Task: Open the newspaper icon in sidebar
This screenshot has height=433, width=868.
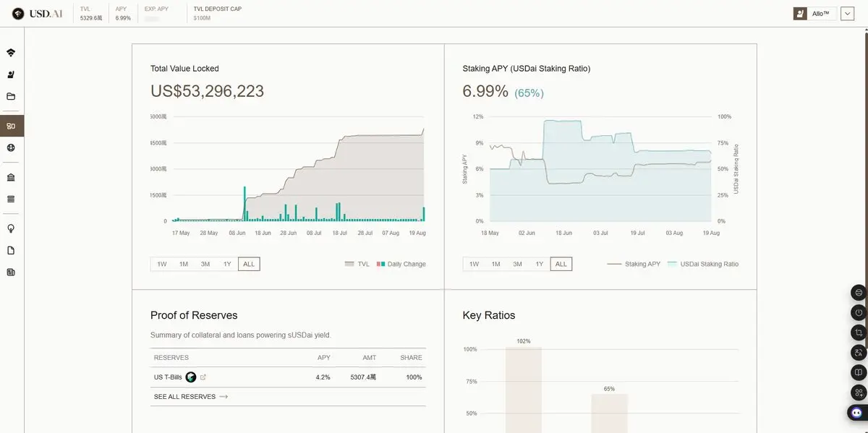Action: coord(11,273)
